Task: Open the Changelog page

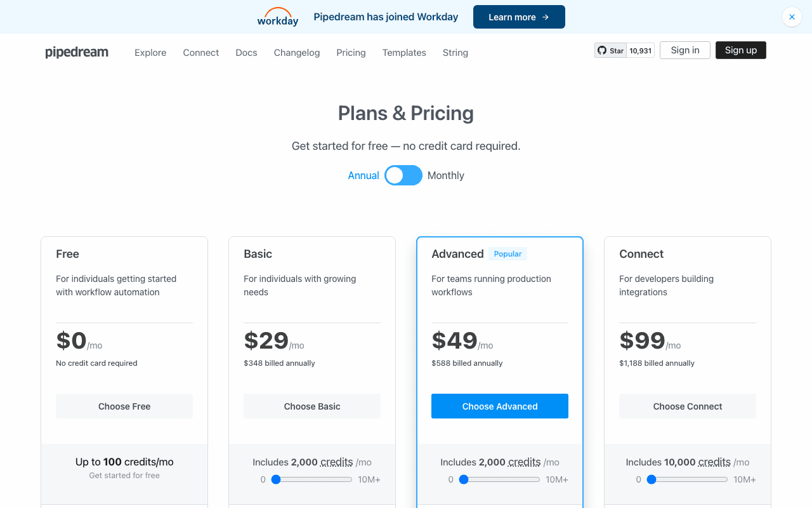Action: coord(296,53)
